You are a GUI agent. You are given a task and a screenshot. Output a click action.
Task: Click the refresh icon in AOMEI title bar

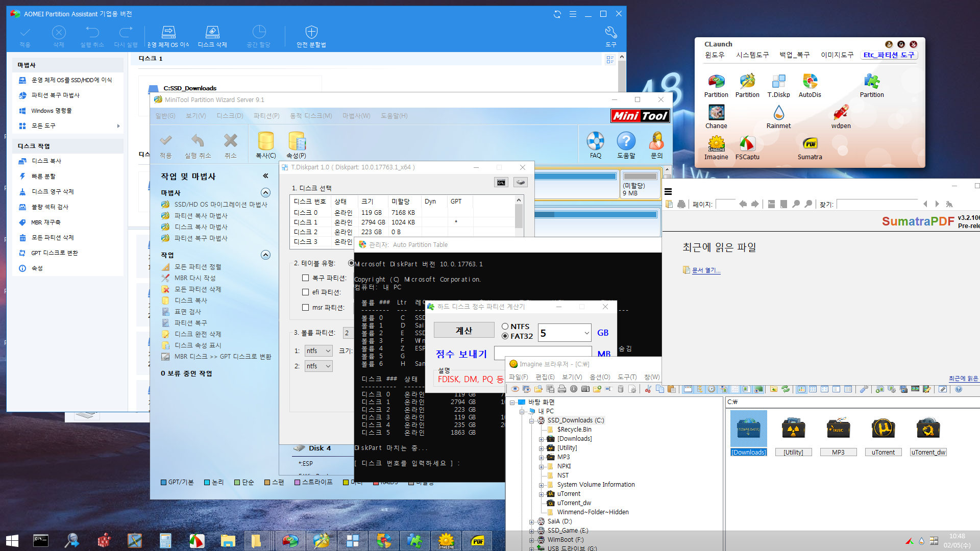coord(557,14)
